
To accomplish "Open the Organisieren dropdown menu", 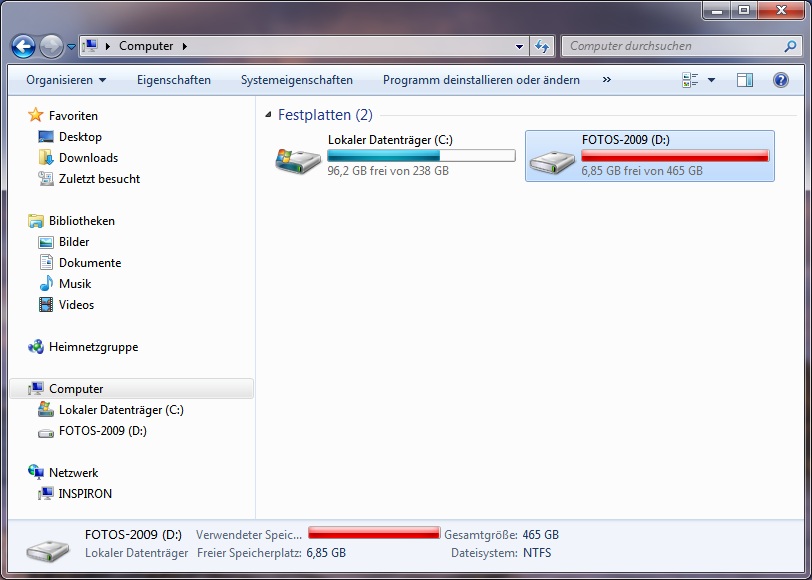I will coord(66,80).
